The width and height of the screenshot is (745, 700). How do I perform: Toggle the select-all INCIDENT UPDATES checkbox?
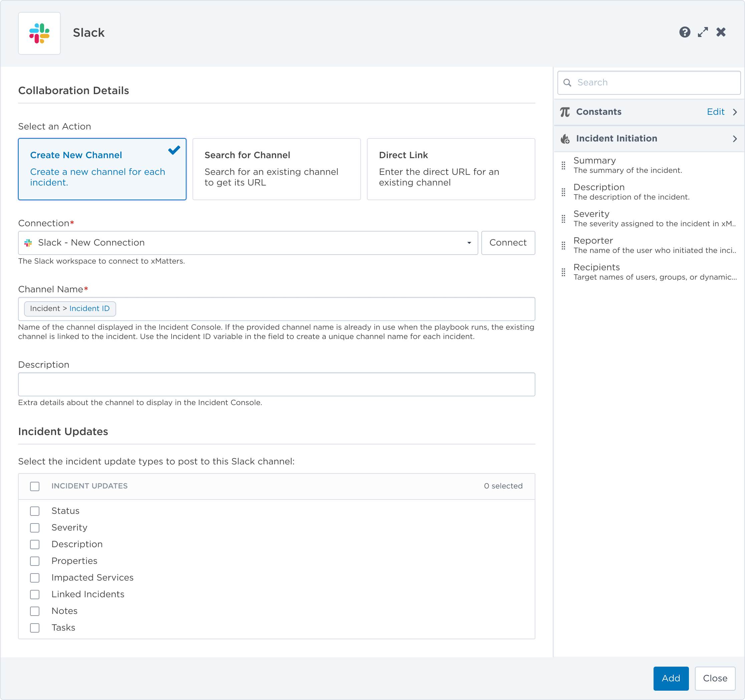tap(35, 486)
